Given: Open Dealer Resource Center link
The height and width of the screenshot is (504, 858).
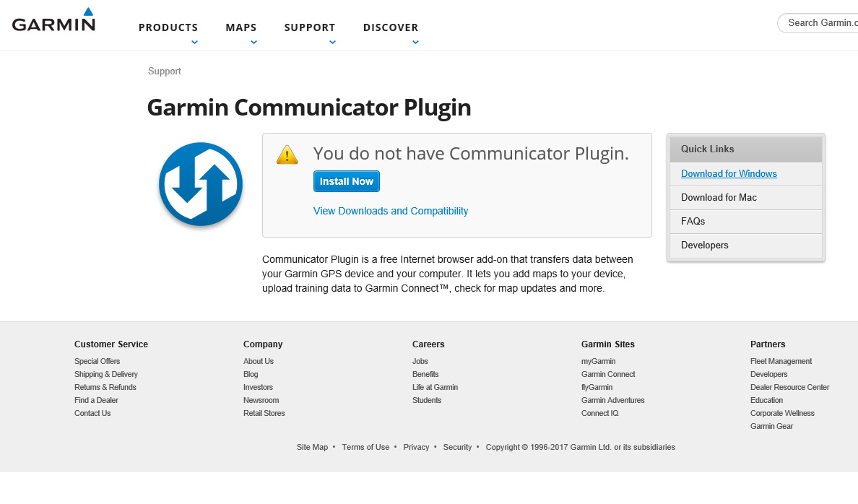Looking at the screenshot, I should coord(789,388).
